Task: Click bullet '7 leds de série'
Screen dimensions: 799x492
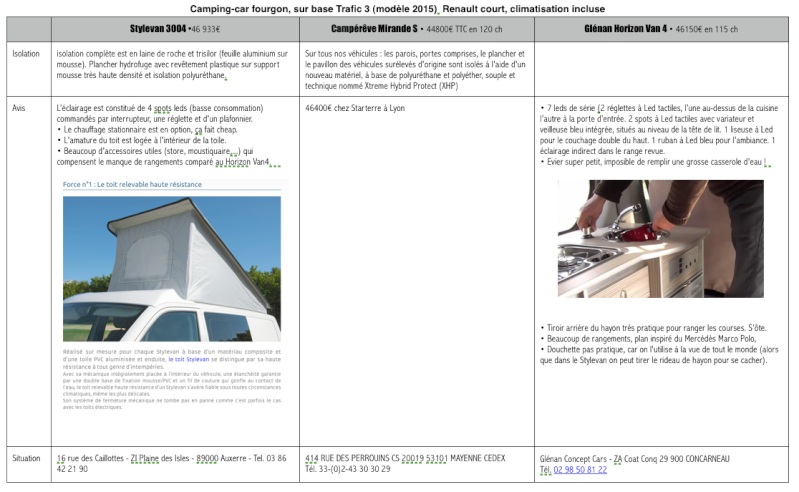Action: (x=659, y=129)
